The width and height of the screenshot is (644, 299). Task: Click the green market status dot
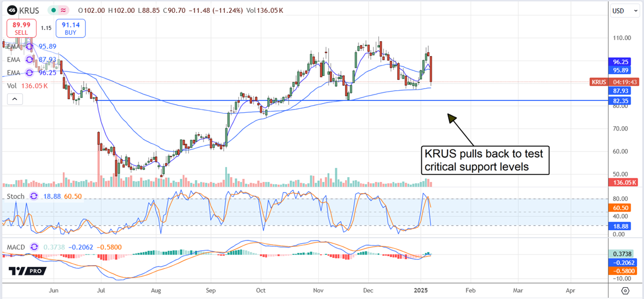(54, 10)
